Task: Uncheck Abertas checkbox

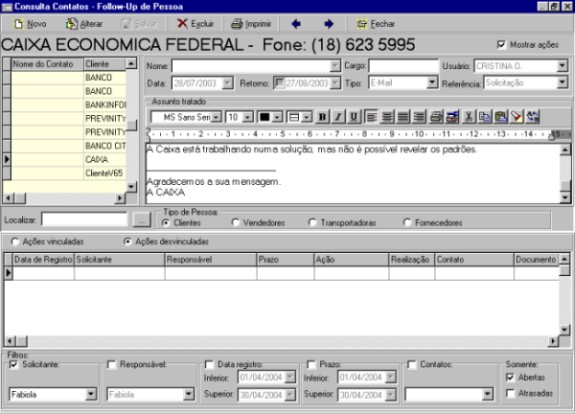Action: [510, 377]
